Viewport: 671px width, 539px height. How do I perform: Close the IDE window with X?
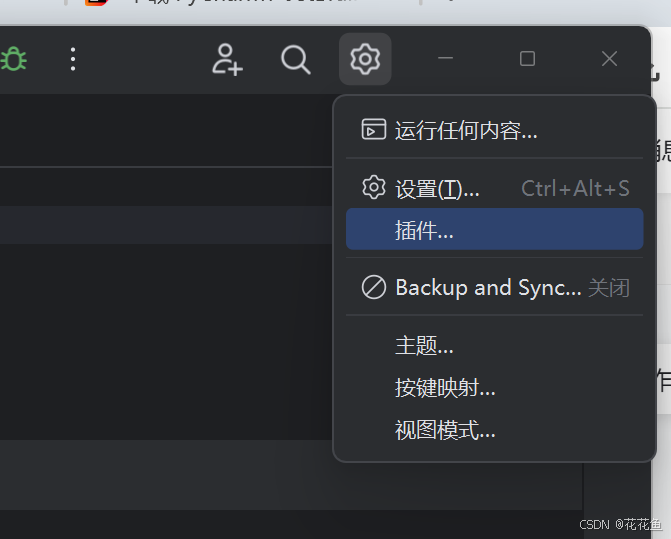coord(609,59)
